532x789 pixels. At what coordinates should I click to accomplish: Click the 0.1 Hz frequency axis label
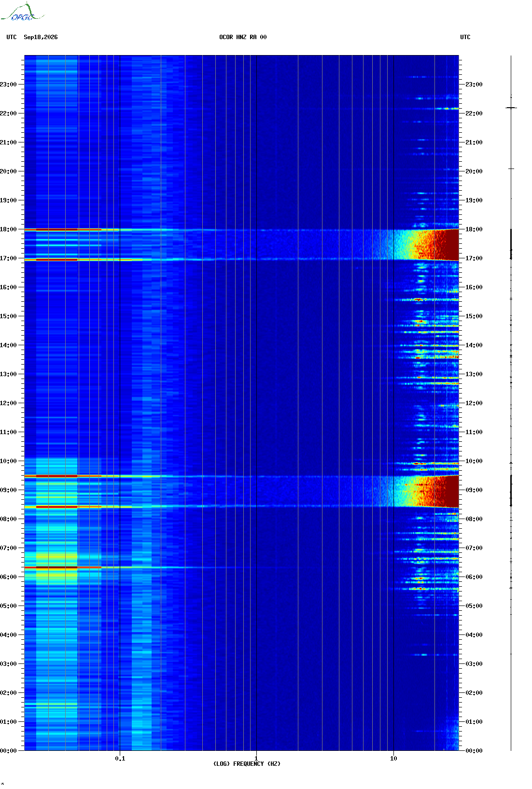click(120, 759)
